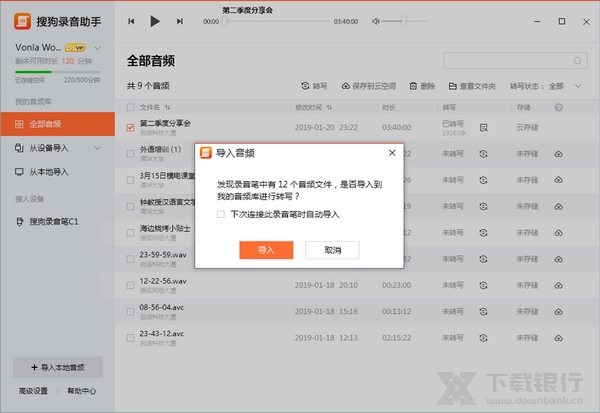Click cloud upload icon for the 外语培训 row

[x=559, y=154]
